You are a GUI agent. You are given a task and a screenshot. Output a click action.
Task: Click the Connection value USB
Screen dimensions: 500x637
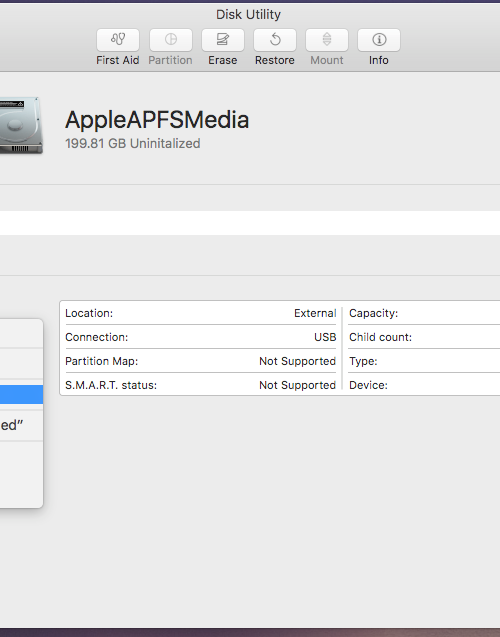325,337
